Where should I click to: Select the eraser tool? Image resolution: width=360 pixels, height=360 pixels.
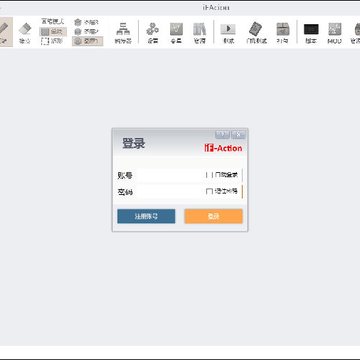pos(25,33)
